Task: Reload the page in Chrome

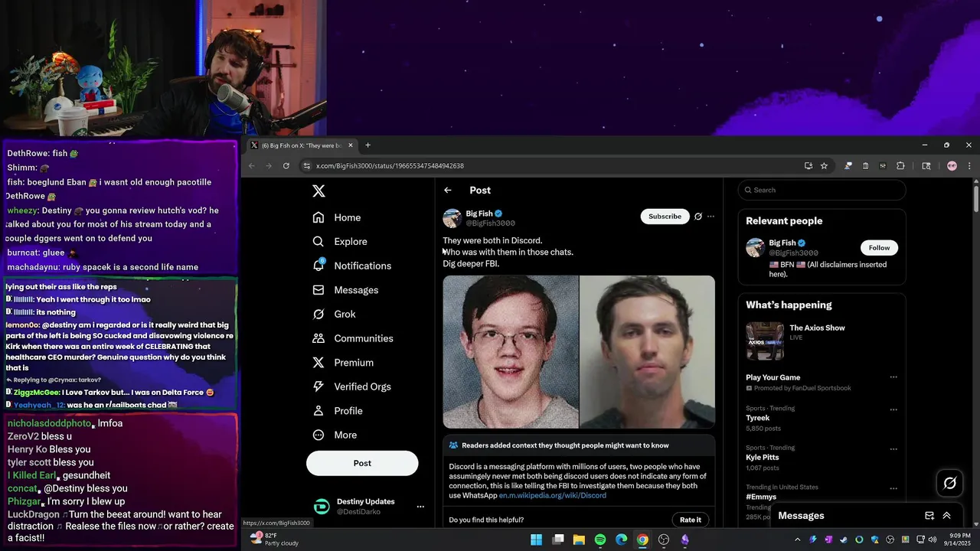Action: tap(286, 166)
